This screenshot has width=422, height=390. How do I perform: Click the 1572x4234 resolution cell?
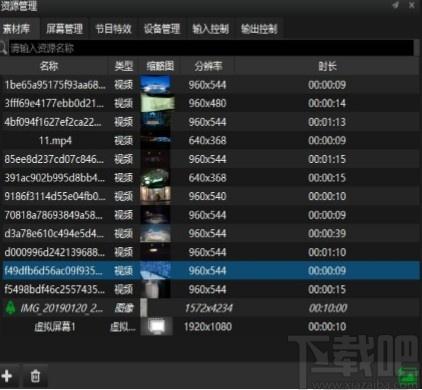[209, 308]
